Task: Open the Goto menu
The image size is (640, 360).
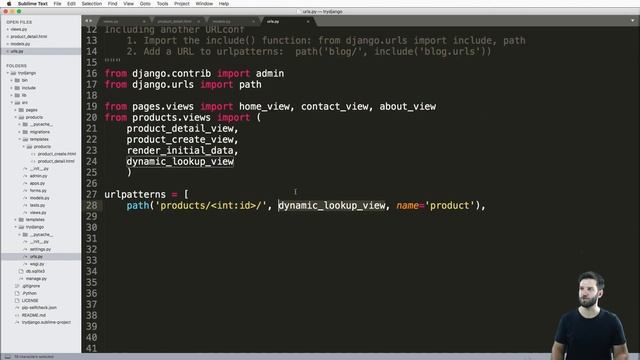Action: [145, 4]
